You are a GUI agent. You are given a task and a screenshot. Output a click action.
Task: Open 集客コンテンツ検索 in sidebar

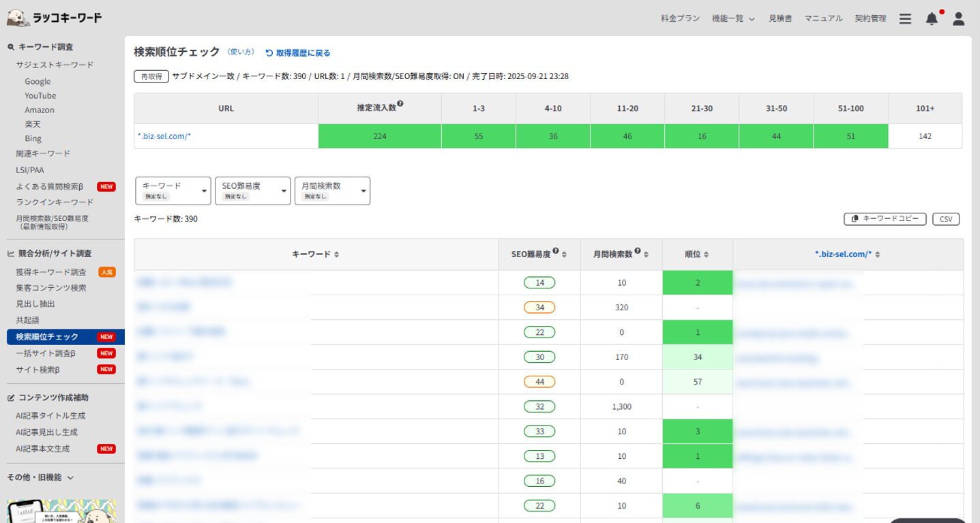pyautogui.click(x=51, y=288)
